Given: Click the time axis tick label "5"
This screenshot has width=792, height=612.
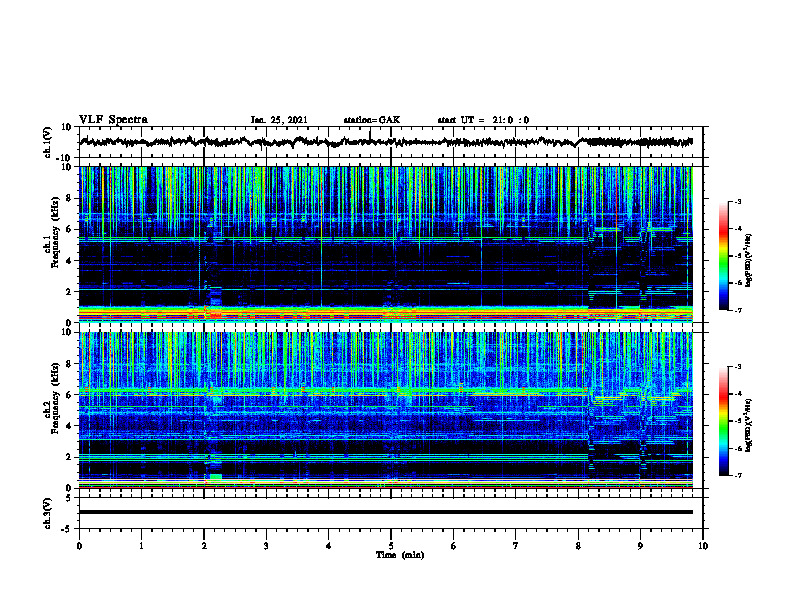Looking at the screenshot, I should click(x=391, y=546).
